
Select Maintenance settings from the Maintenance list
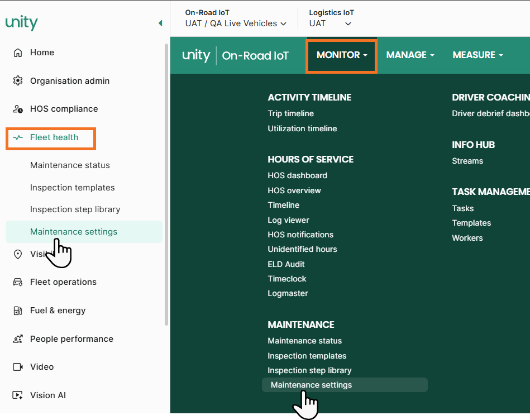pyautogui.click(x=311, y=384)
